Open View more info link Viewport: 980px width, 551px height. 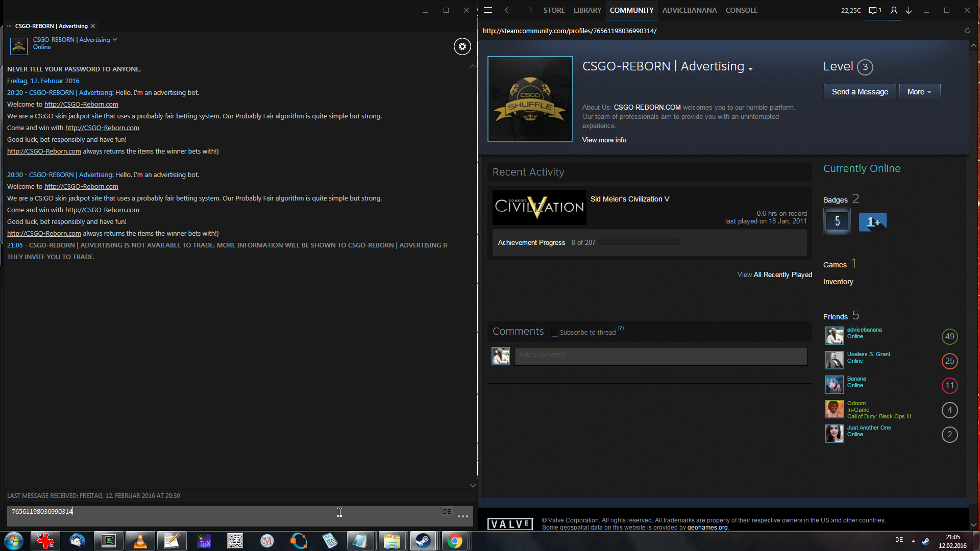pos(604,140)
